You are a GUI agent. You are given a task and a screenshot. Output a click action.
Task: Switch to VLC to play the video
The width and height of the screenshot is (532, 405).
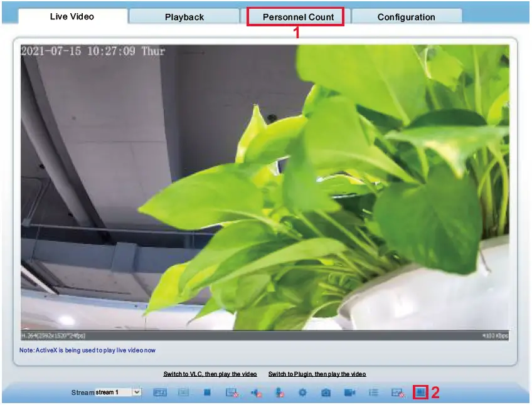click(x=211, y=373)
